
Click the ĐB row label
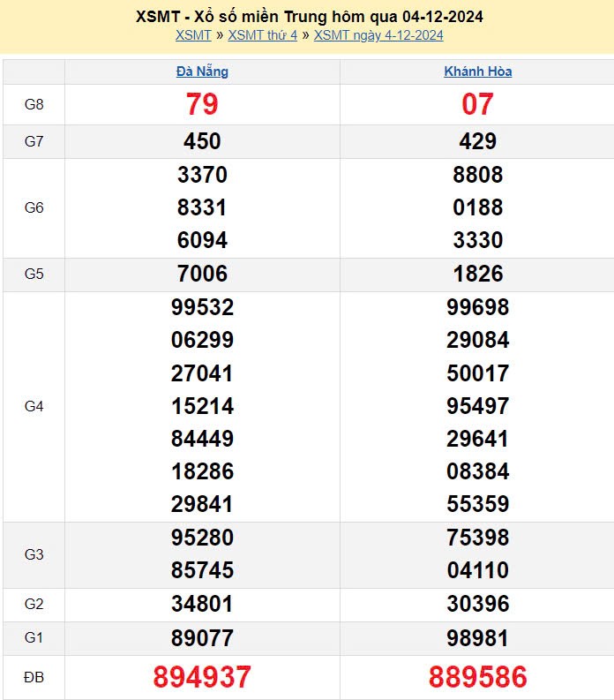pos(34,677)
